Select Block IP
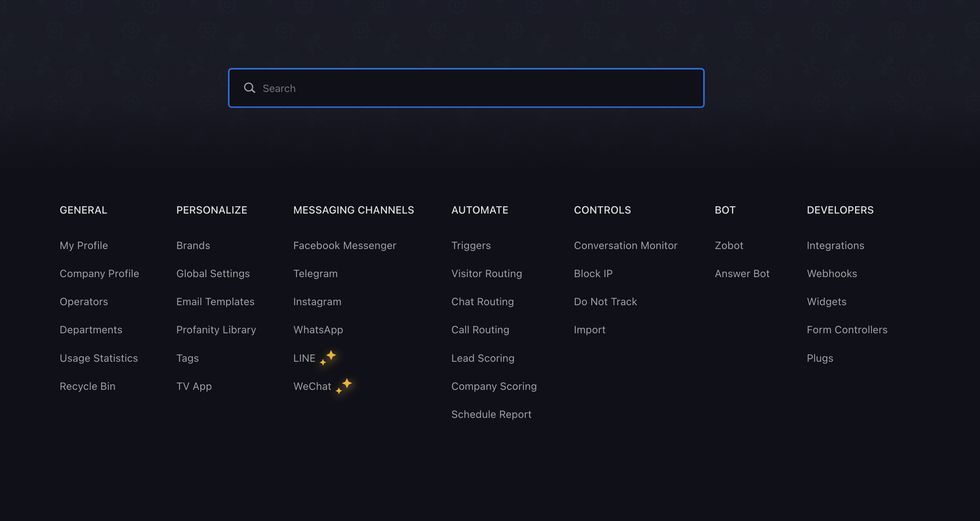The image size is (980, 521). tap(593, 273)
